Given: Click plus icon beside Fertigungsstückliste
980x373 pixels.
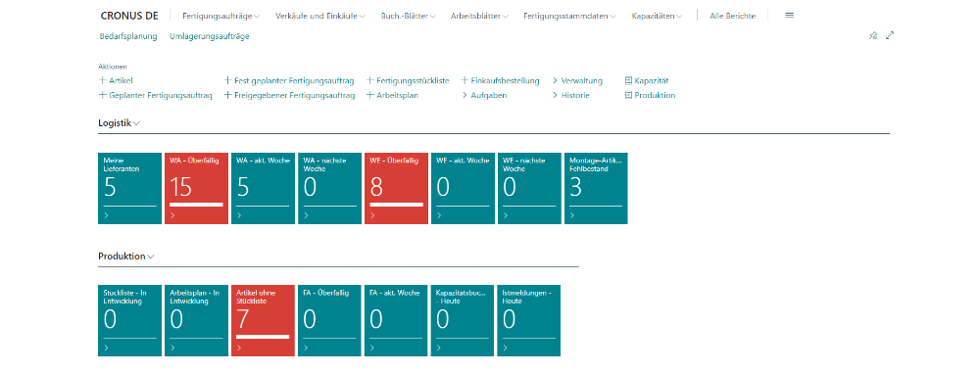Looking at the screenshot, I should point(370,80).
